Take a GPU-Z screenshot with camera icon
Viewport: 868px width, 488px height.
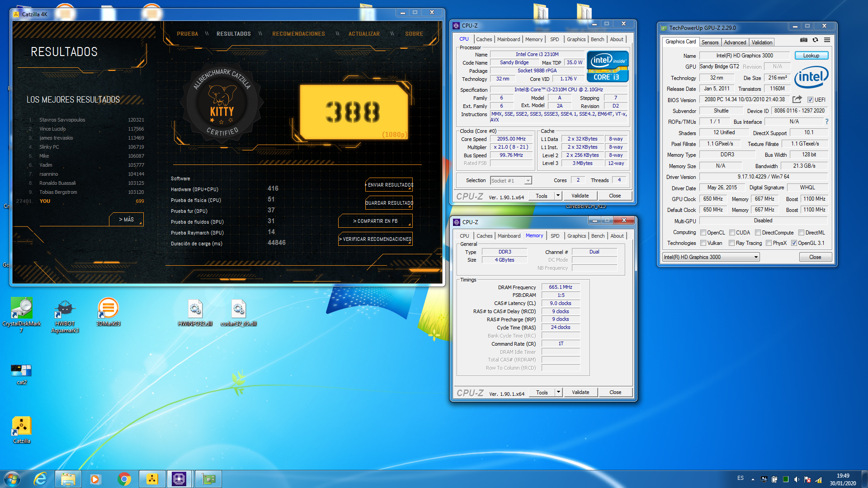[803, 40]
